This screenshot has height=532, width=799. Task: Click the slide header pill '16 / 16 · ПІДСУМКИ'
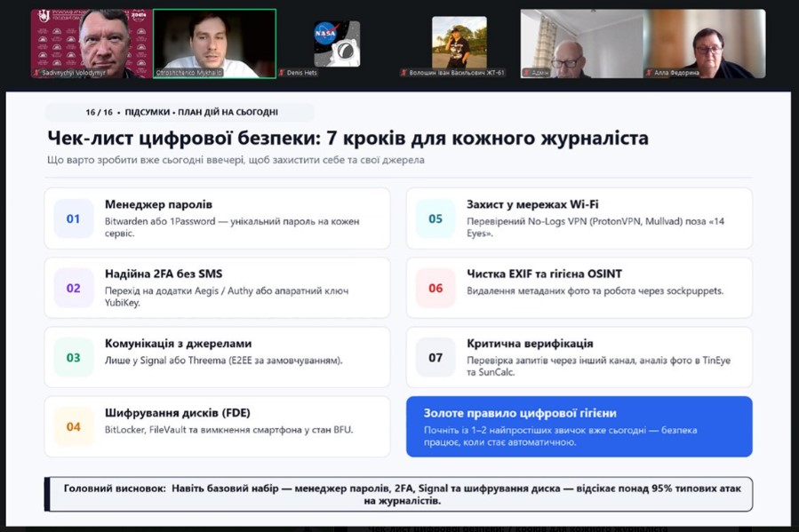point(180,112)
